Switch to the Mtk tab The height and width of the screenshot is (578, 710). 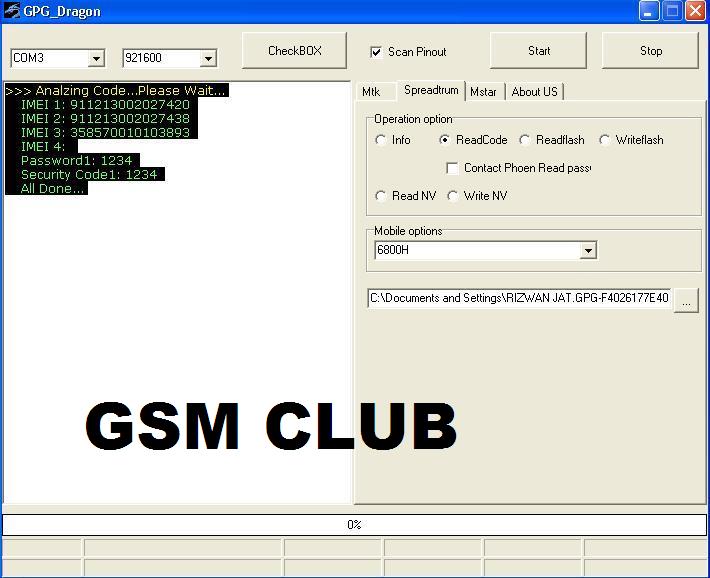pyautogui.click(x=371, y=92)
